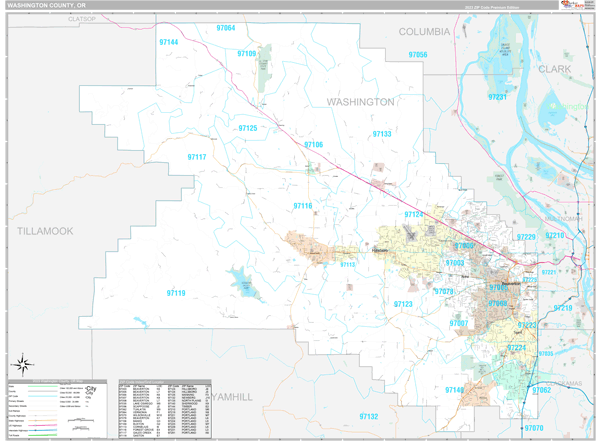This screenshot has height=441, width=600.
Task: Click the YAMHILL county label
Action: coord(229,397)
